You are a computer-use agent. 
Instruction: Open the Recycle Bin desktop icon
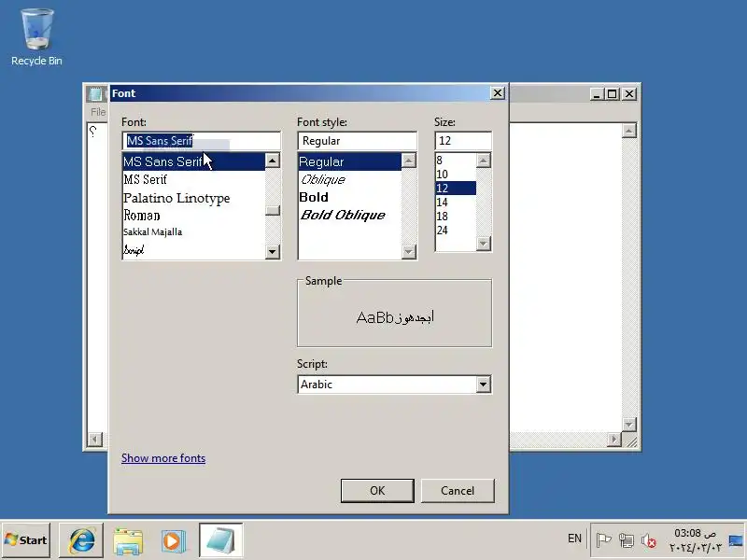point(36,37)
